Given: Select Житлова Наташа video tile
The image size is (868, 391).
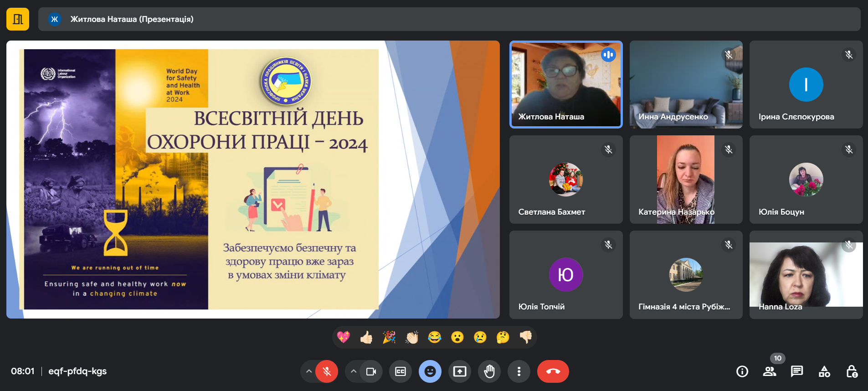Looking at the screenshot, I should coord(566,84).
